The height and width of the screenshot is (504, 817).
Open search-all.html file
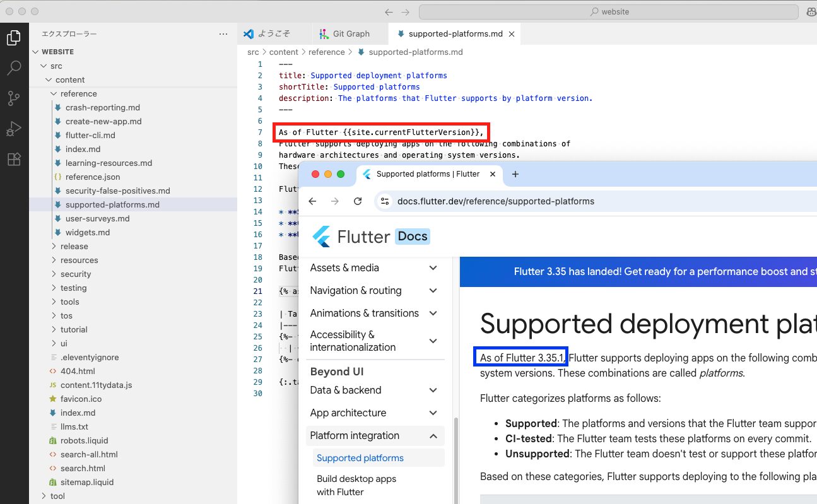tap(132, 454)
